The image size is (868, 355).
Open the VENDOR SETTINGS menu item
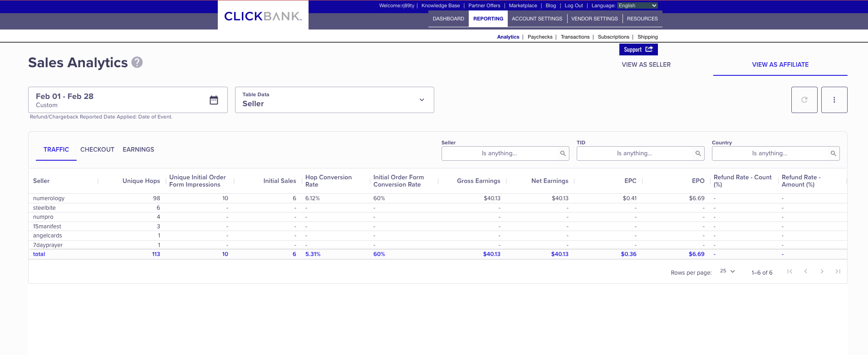[594, 19]
